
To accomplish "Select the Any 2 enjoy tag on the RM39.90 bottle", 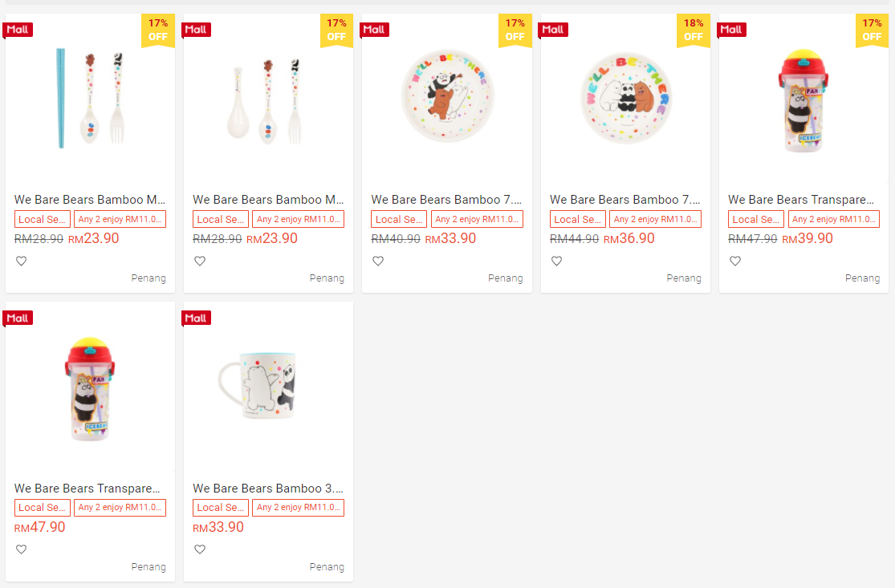I will click(833, 219).
